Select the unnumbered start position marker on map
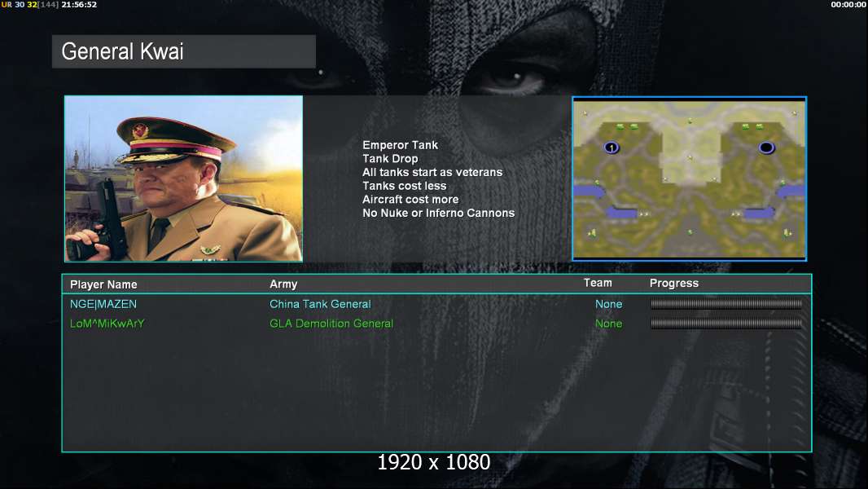Viewport: 868px width, 489px height. click(x=766, y=148)
